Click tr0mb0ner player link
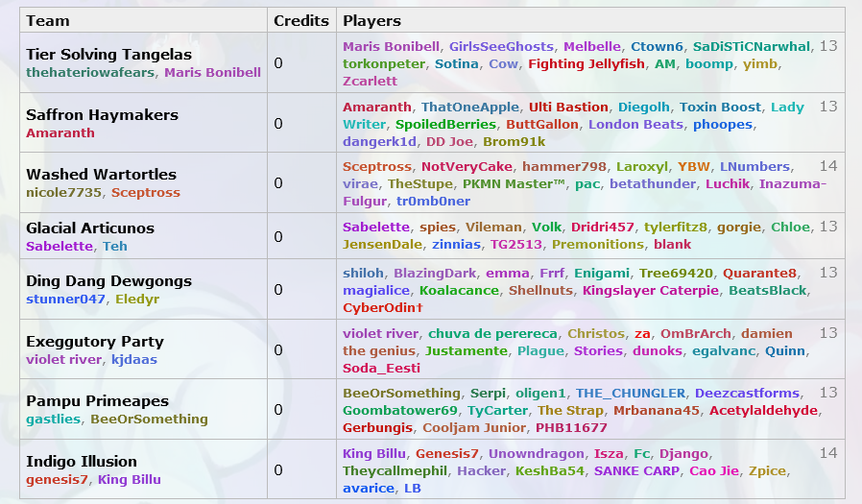Screen dimensions: 862x504 coord(433,201)
